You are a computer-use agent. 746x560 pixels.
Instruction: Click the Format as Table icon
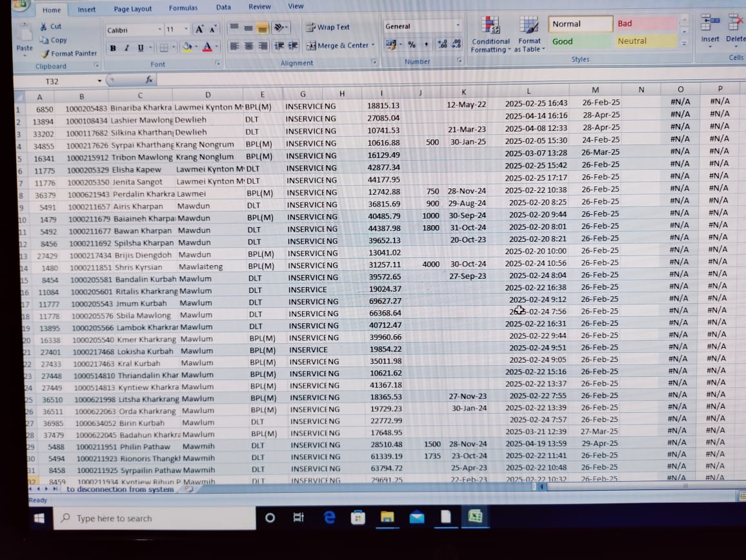[529, 26]
